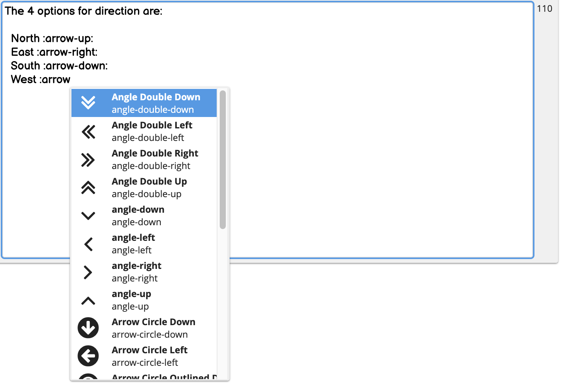This screenshot has width=574, height=392.
Task: Choose Angle Double Right text label
Action: point(155,153)
